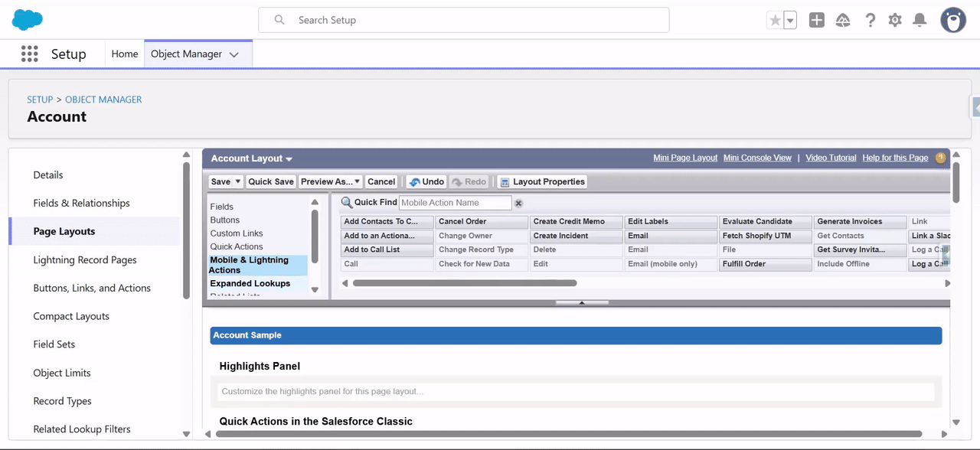980x450 pixels.
Task: Open the App Launcher grid icon
Action: point(29,54)
